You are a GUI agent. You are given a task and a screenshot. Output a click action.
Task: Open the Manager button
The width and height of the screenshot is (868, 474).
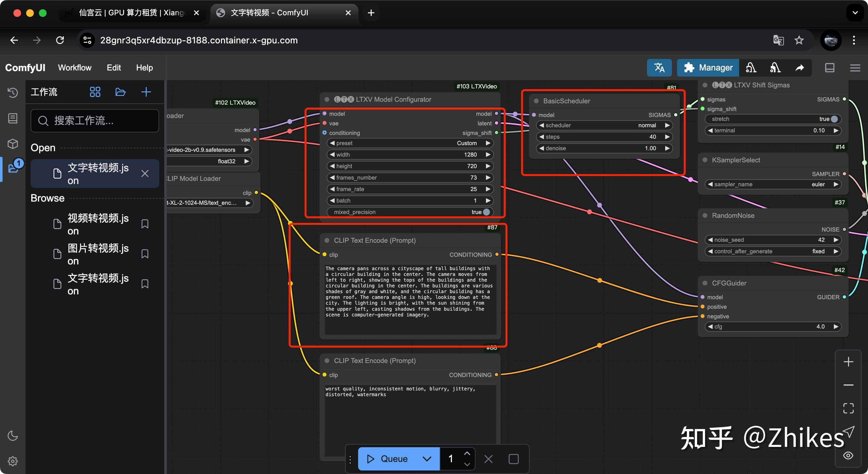[x=708, y=68]
